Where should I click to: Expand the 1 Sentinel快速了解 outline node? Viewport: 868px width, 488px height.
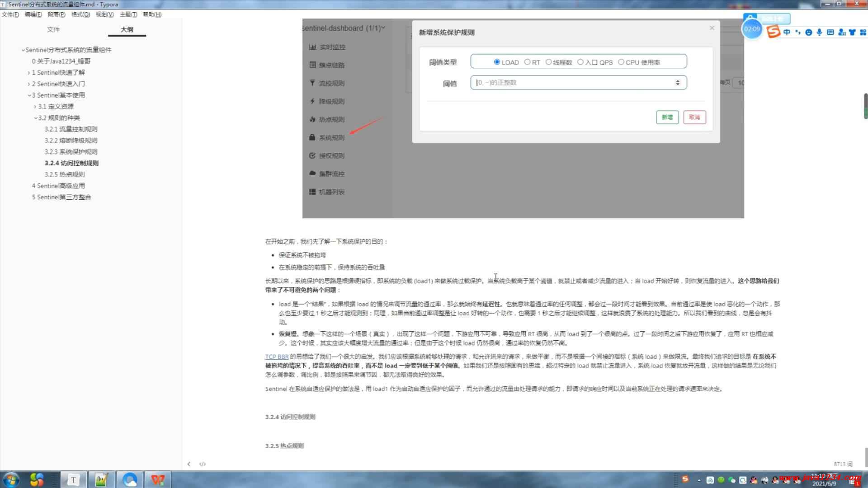tap(29, 73)
